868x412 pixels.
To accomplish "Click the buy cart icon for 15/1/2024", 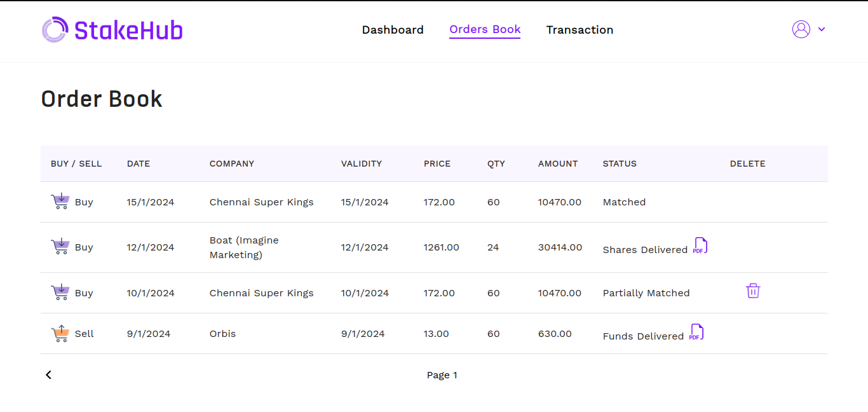I will [x=60, y=202].
